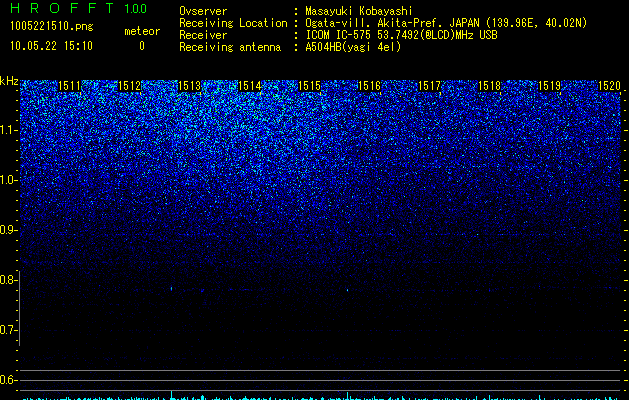The height and width of the screenshot is (400, 629).
Task: Click the bright echo dot near 1513
Action: tap(172, 288)
